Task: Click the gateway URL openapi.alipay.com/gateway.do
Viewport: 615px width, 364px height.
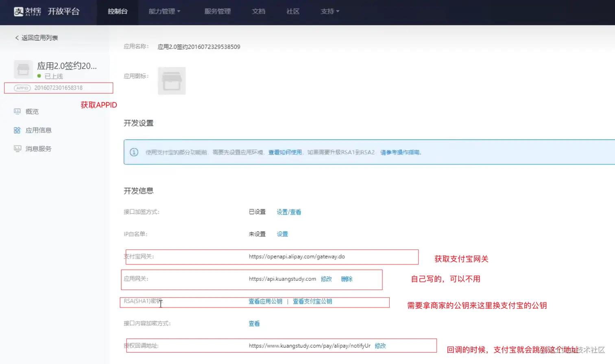Action: coord(297,257)
